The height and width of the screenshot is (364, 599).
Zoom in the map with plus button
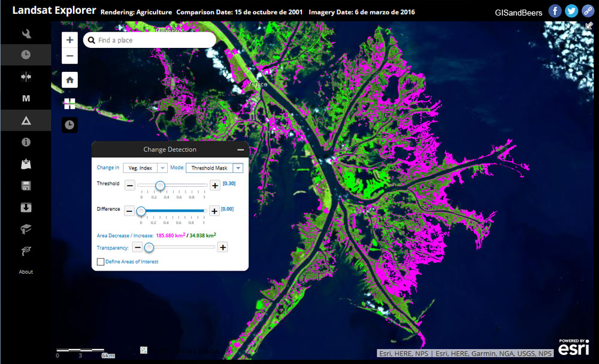point(70,40)
